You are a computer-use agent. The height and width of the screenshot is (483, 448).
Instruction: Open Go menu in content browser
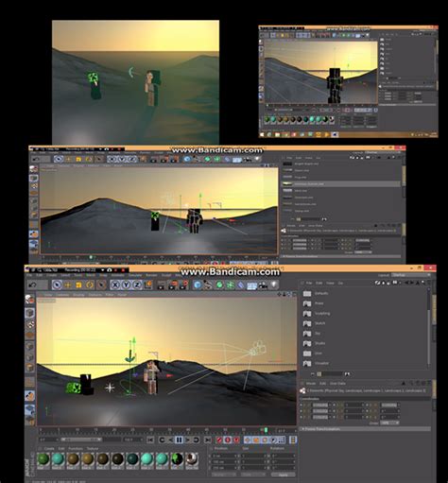click(340, 284)
